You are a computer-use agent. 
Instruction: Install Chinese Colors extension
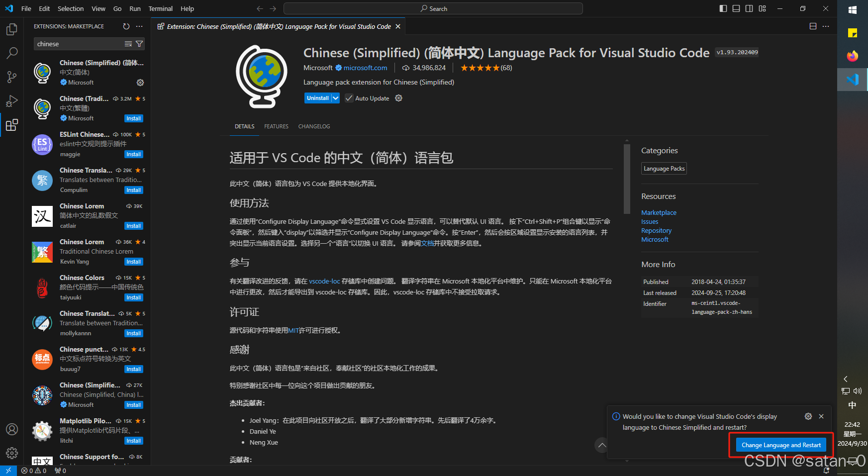134,297
